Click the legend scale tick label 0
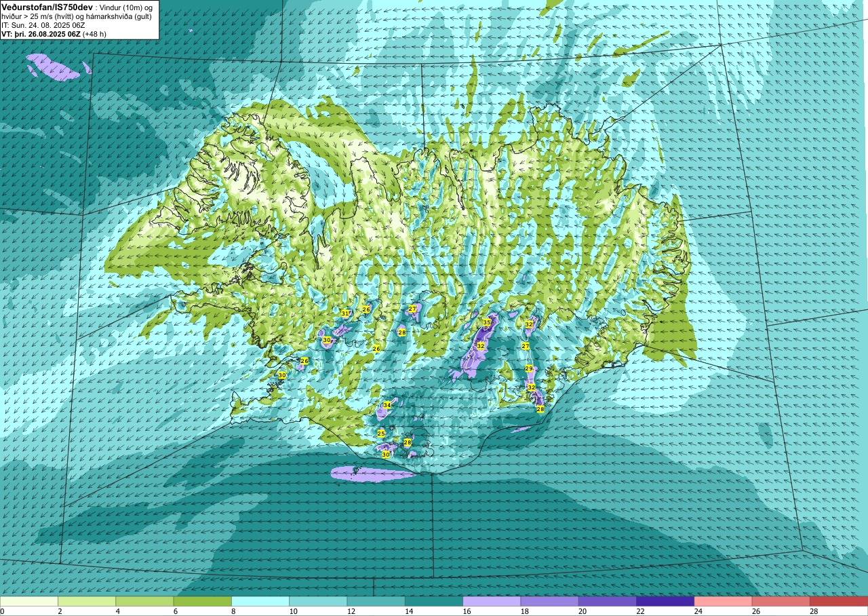The height and width of the screenshot is (616, 868). click(2, 611)
